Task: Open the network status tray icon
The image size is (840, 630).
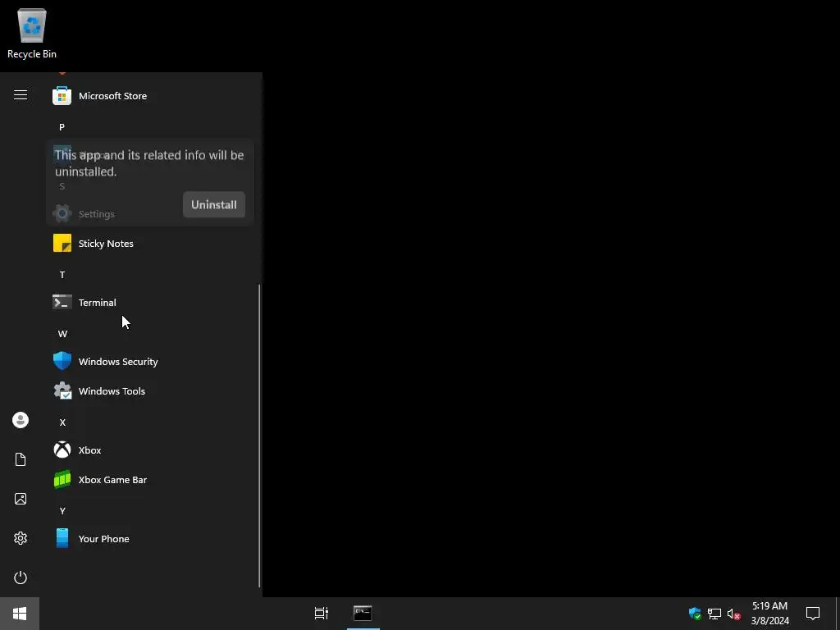Action: click(x=714, y=614)
